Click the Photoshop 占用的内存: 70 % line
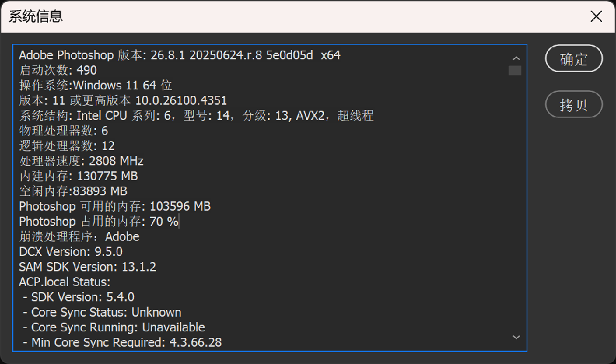Viewport: 616px width, 364px height. click(x=99, y=221)
